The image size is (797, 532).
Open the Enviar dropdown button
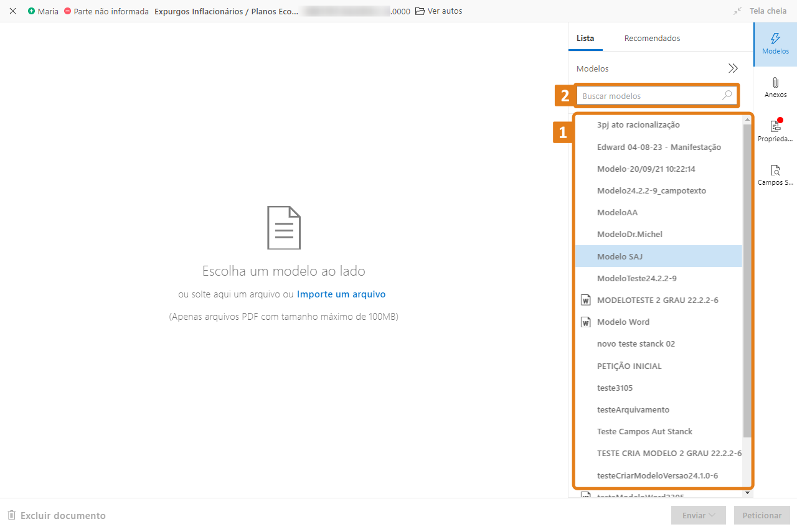point(698,515)
